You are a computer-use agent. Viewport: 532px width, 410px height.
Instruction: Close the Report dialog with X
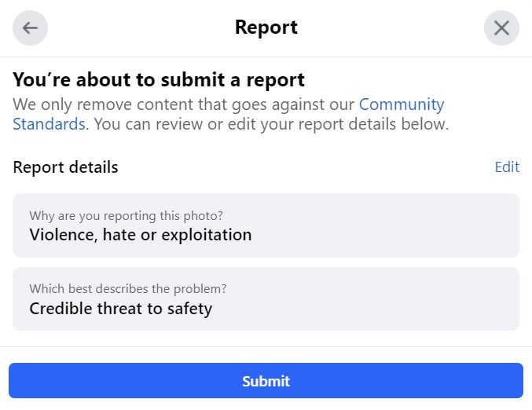tap(501, 28)
